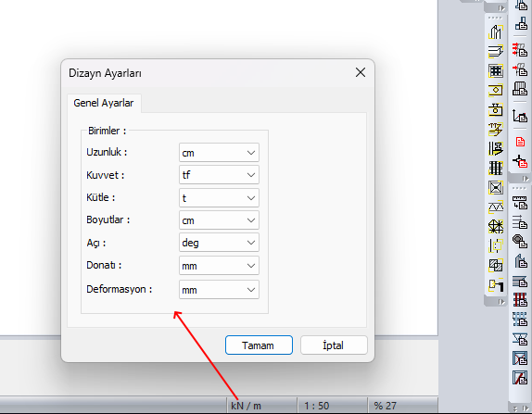Select the black grid panel tool icon

coord(495,71)
